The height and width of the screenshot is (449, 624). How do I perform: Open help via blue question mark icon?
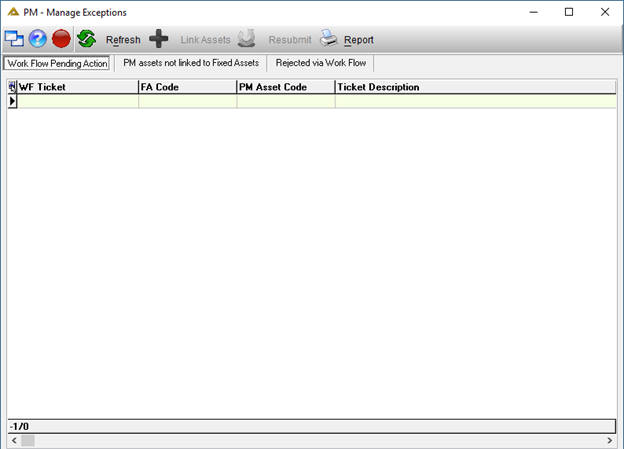pyautogui.click(x=38, y=39)
